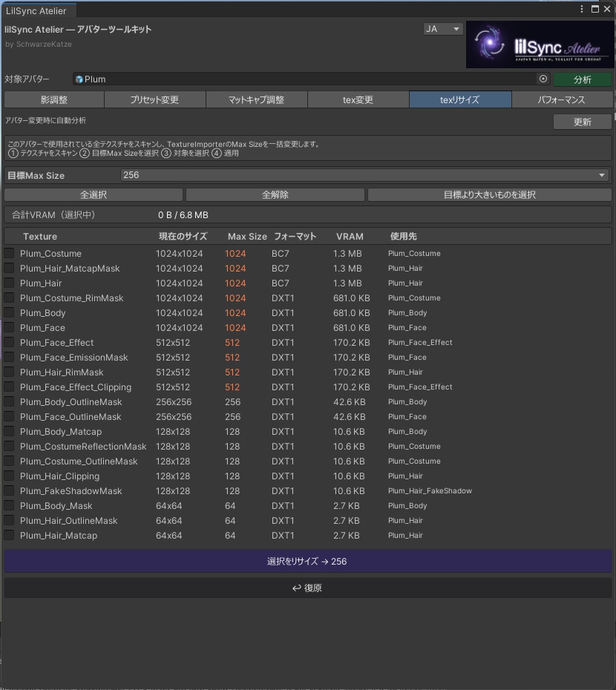Close the LilSync Atelier window
616x690 pixels.
(607, 9)
